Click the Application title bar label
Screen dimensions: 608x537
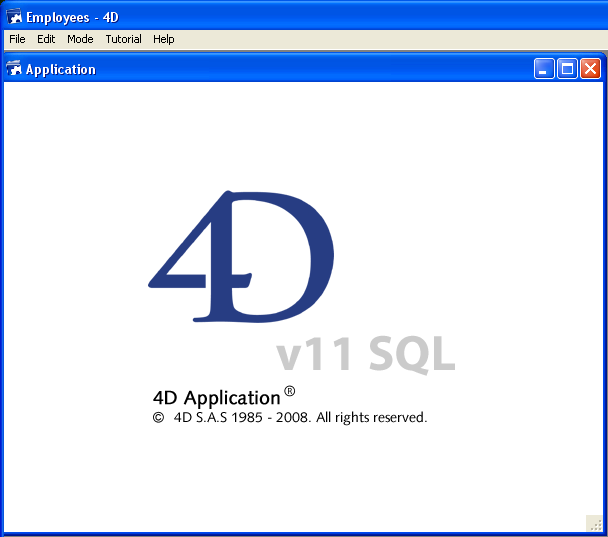tap(61, 69)
